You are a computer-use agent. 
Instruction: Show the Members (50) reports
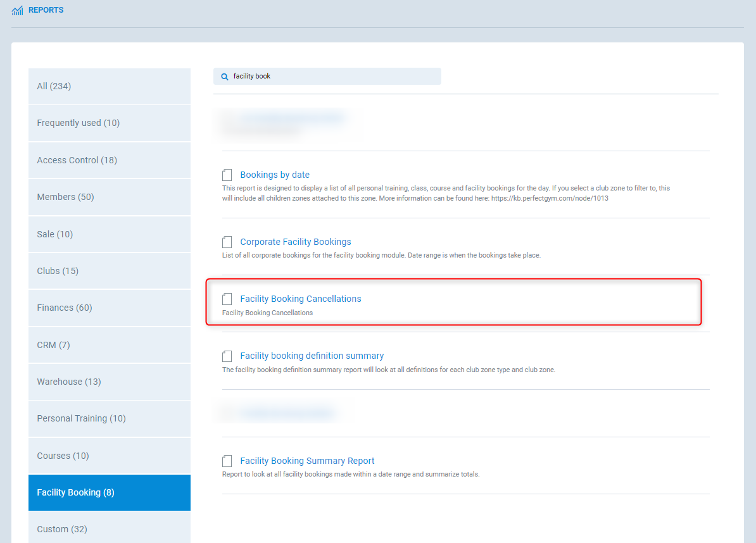click(x=109, y=197)
